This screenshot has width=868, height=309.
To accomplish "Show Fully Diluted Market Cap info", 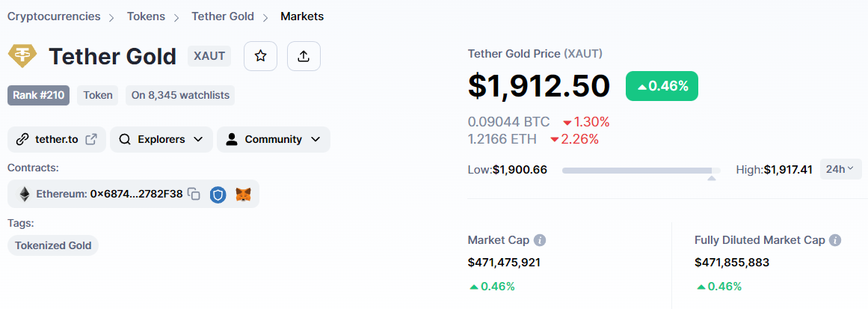I will (x=835, y=240).
